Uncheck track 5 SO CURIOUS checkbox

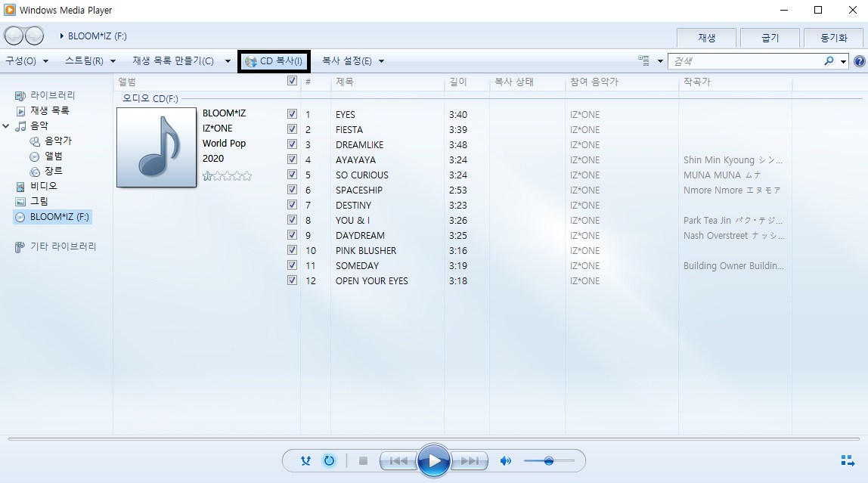(293, 175)
